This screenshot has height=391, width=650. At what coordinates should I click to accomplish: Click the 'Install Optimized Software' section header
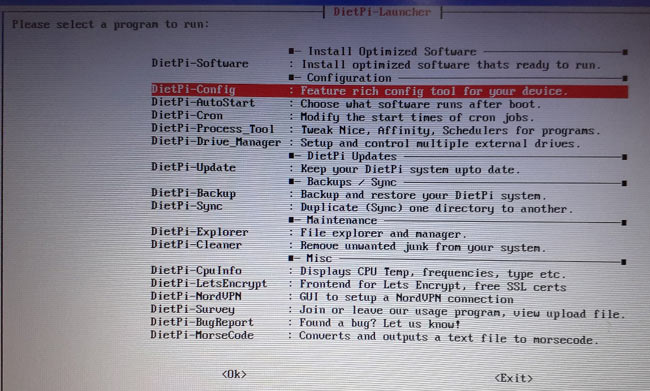point(392,51)
